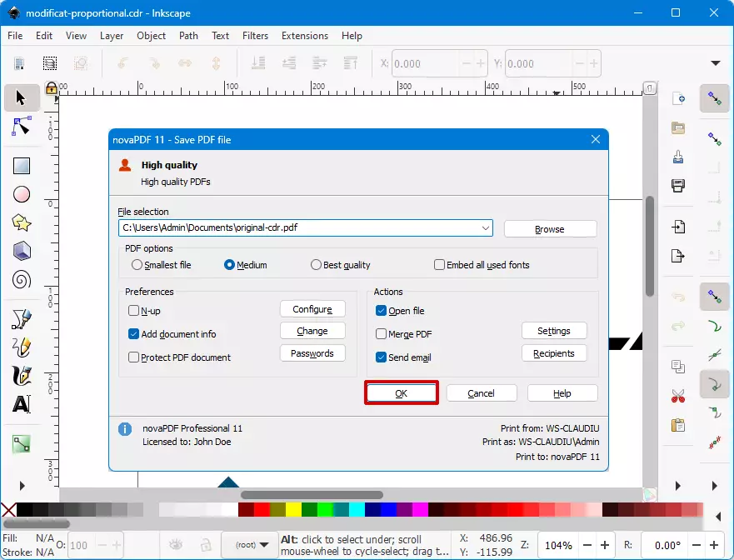The image size is (734, 560).
Task: Click the Cancel button
Action: pyautogui.click(x=482, y=393)
